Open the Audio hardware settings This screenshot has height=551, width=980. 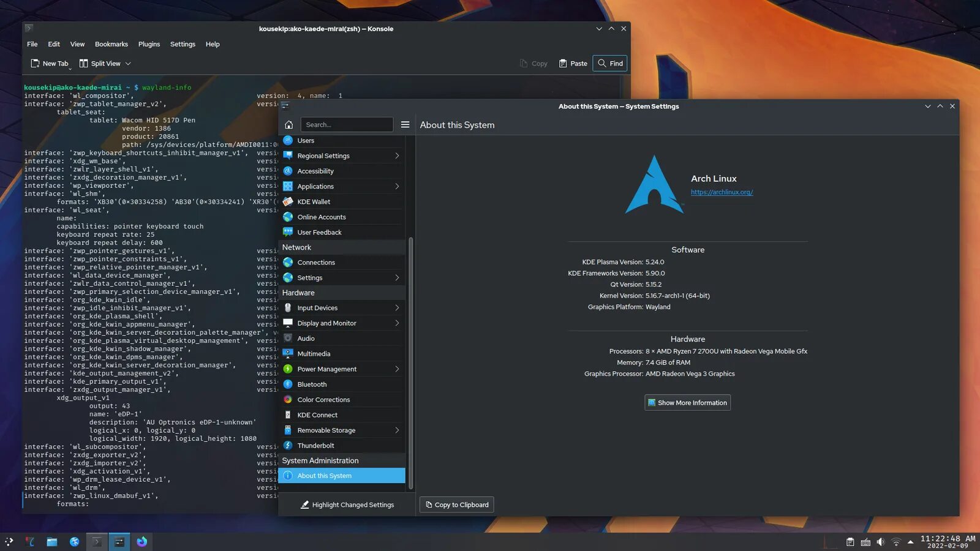[x=306, y=338]
